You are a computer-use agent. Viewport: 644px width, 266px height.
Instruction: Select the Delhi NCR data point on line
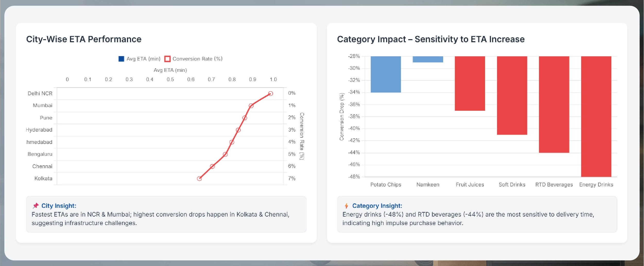click(270, 93)
